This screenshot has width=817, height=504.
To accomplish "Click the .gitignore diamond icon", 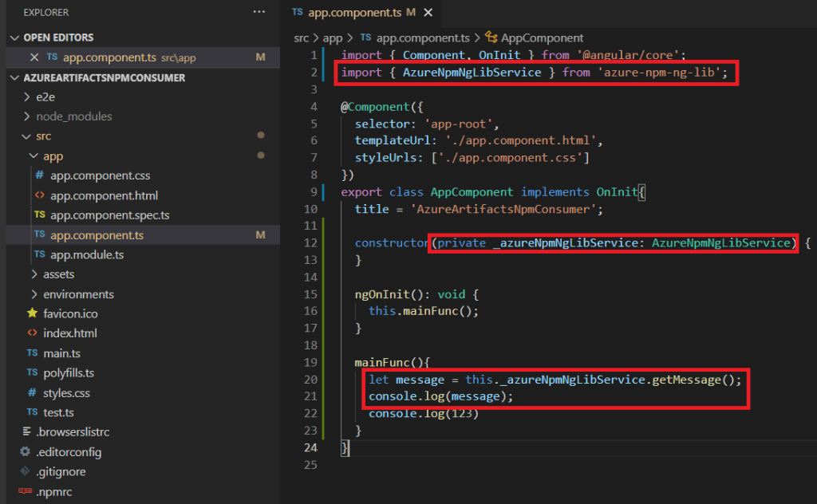I will (25, 471).
